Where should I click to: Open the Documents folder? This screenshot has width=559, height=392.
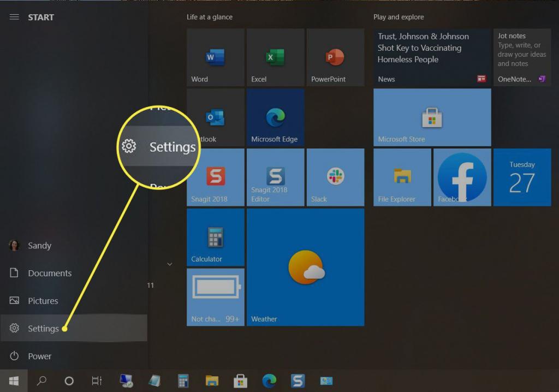click(x=74, y=273)
